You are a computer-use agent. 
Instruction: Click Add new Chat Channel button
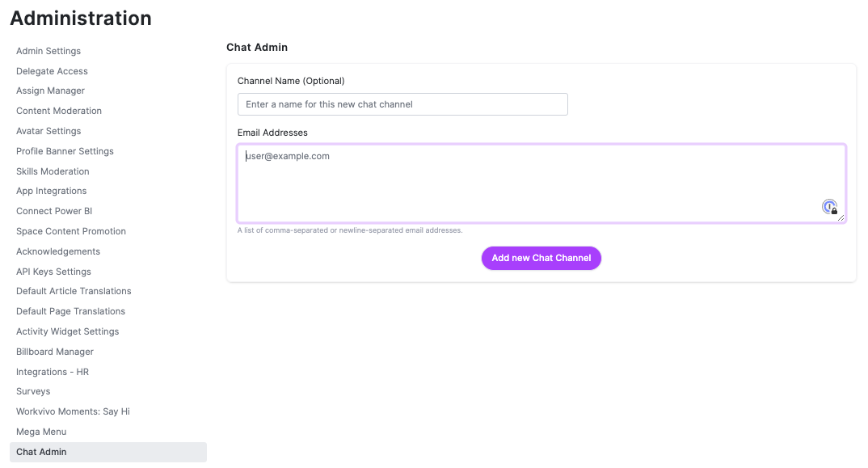point(541,258)
